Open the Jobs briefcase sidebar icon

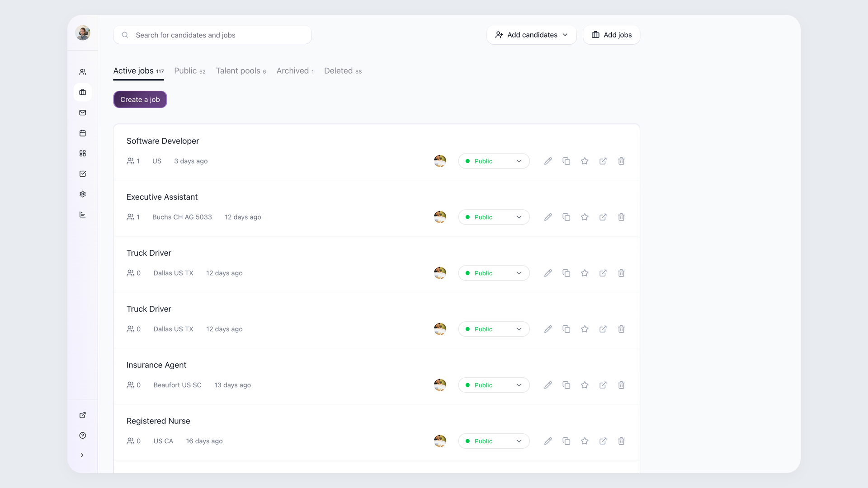point(82,92)
